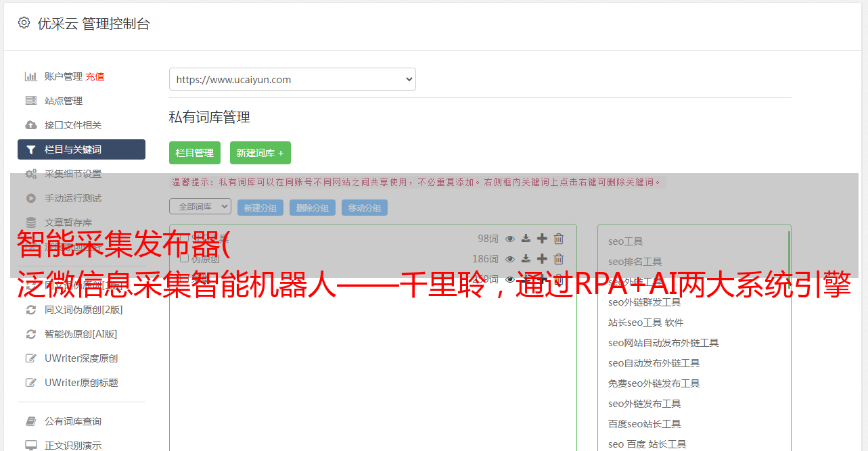Delete the 98词 library with trash icon

[559, 239]
